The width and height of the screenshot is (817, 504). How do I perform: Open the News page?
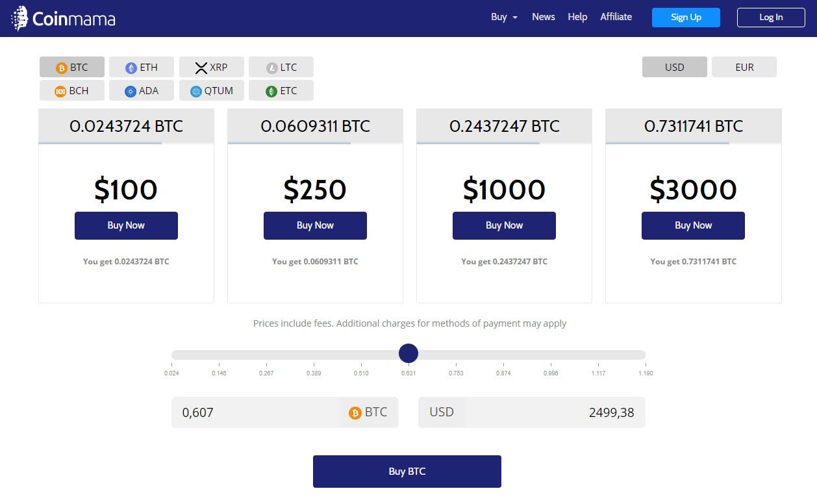tap(543, 17)
